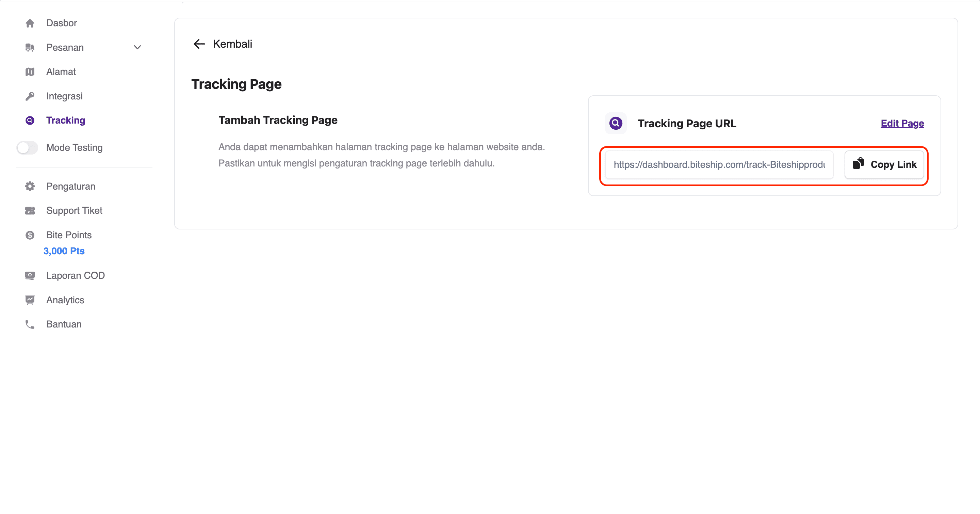Click the Support Tiket ticket icon
This screenshot has width=980, height=514.
tap(30, 211)
